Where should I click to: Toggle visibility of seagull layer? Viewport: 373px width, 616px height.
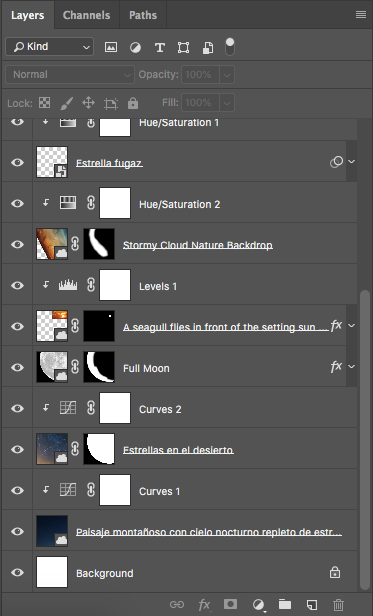pyautogui.click(x=17, y=326)
